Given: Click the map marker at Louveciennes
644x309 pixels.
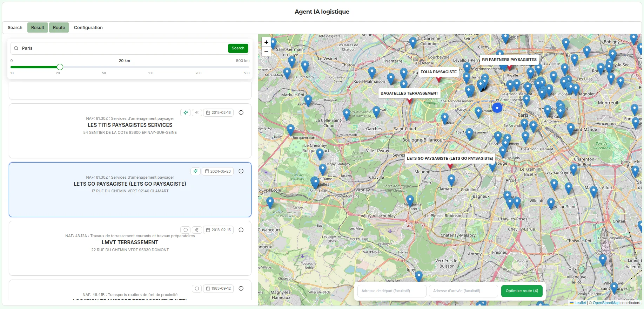Looking at the screenshot, I should 308,100.
